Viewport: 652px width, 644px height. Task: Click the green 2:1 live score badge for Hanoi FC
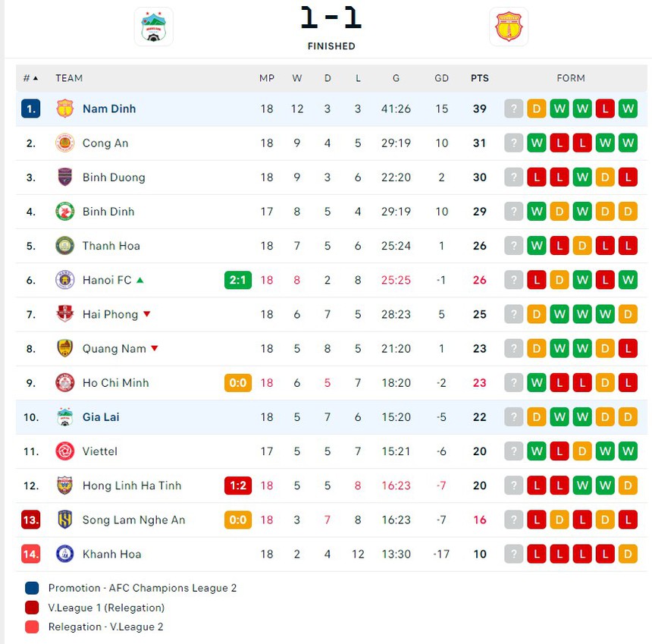[x=238, y=280]
